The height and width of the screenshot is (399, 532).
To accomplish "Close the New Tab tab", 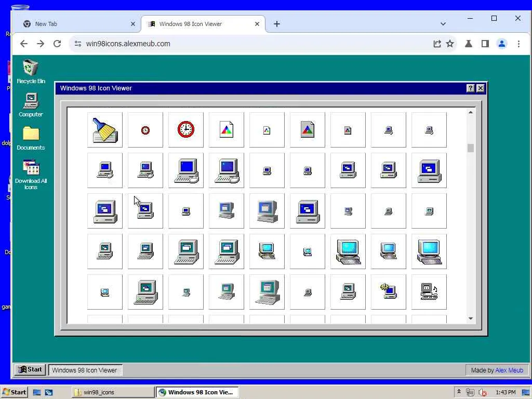I will coord(133,24).
